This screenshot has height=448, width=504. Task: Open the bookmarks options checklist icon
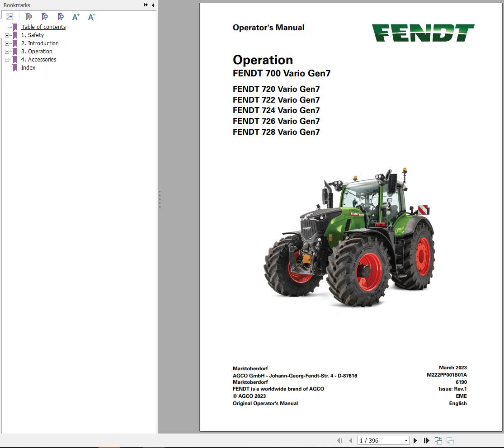(9, 17)
